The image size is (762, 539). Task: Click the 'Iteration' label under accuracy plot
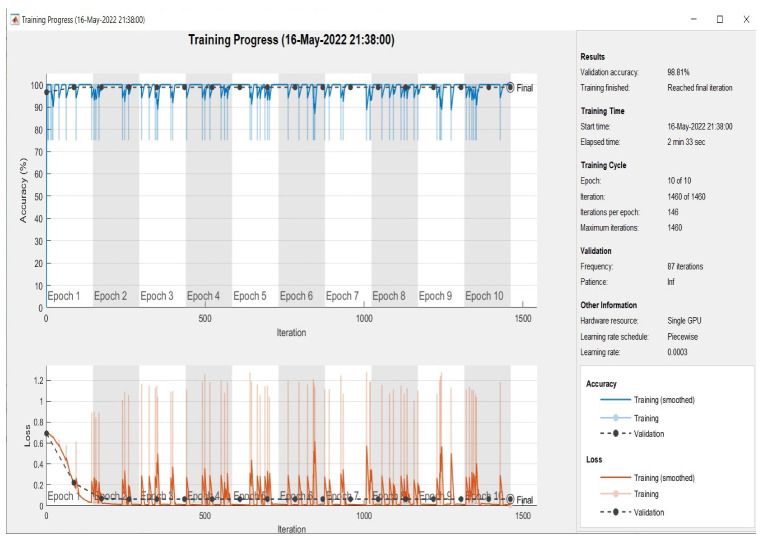[292, 332]
